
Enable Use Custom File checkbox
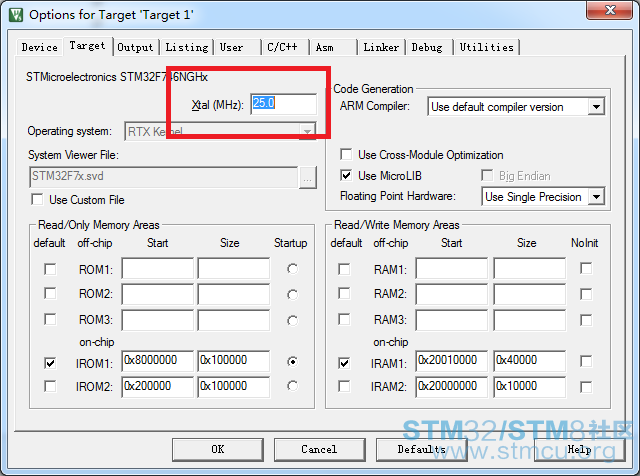point(37,200)
